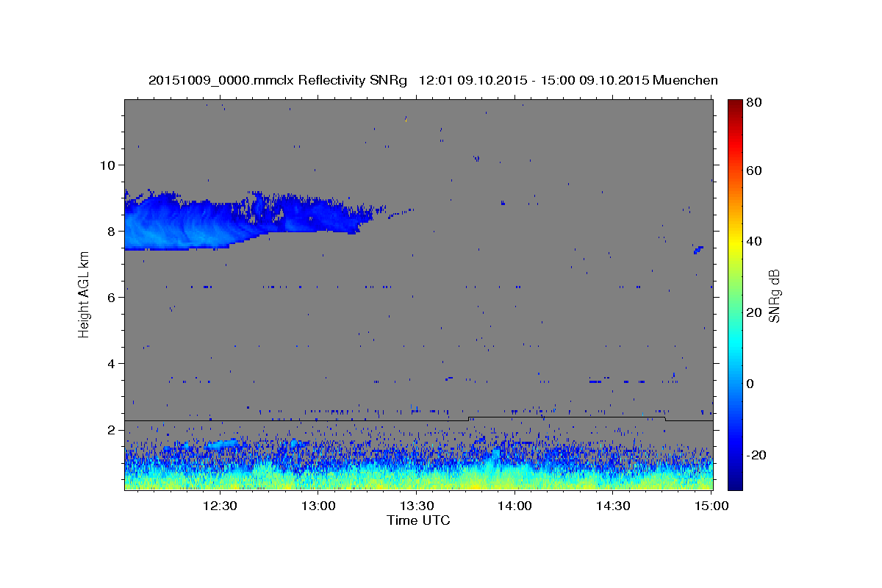Click the colorbar value -20
Viewport: 882px width, 588px height.
pyautogui.click(x=756, y=455)
